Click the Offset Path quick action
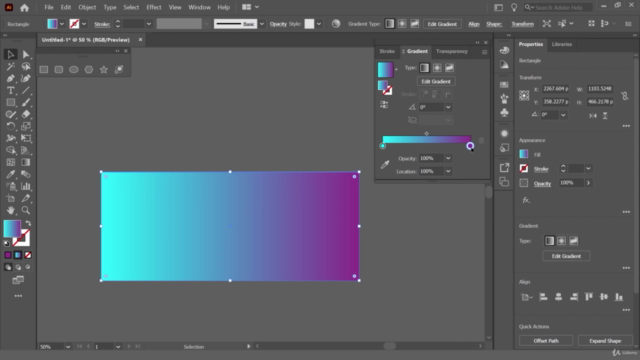Screen dimensions: 640x360 (546, 340)
